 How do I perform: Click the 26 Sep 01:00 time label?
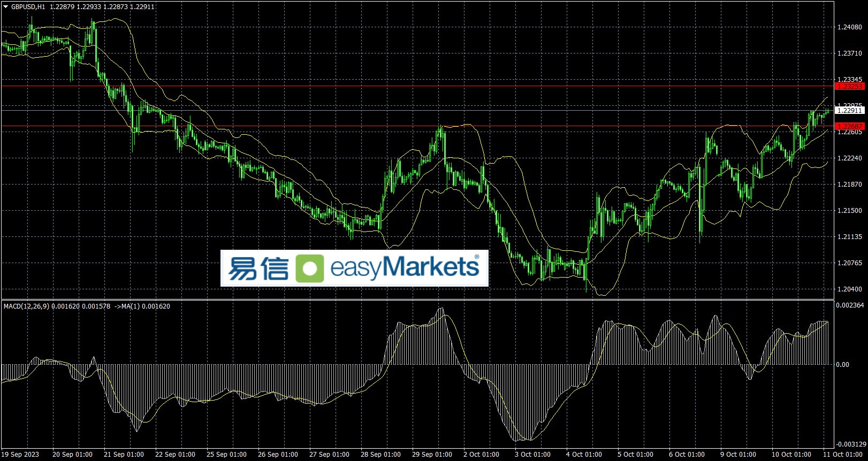click(x=278, y=455)
